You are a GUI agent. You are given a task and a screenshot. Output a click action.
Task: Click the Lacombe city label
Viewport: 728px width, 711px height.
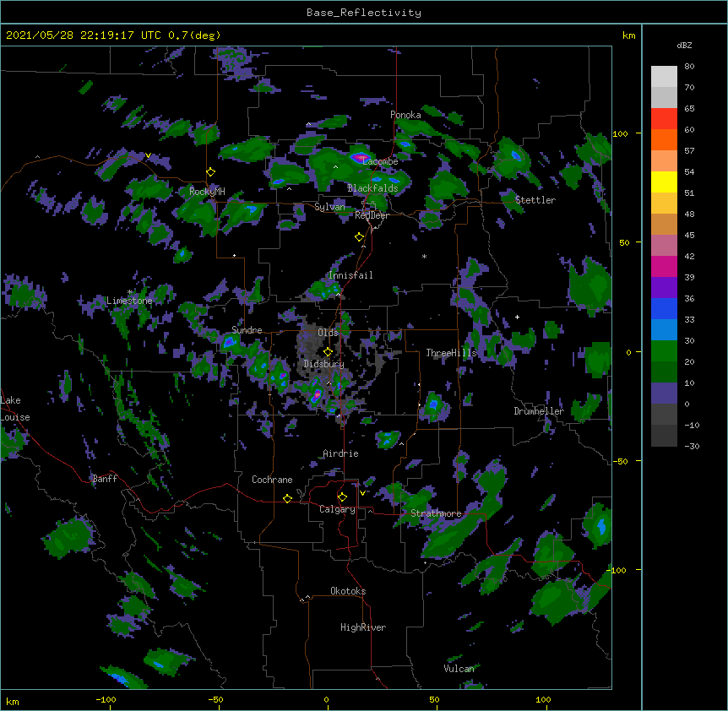pos(380,161)
